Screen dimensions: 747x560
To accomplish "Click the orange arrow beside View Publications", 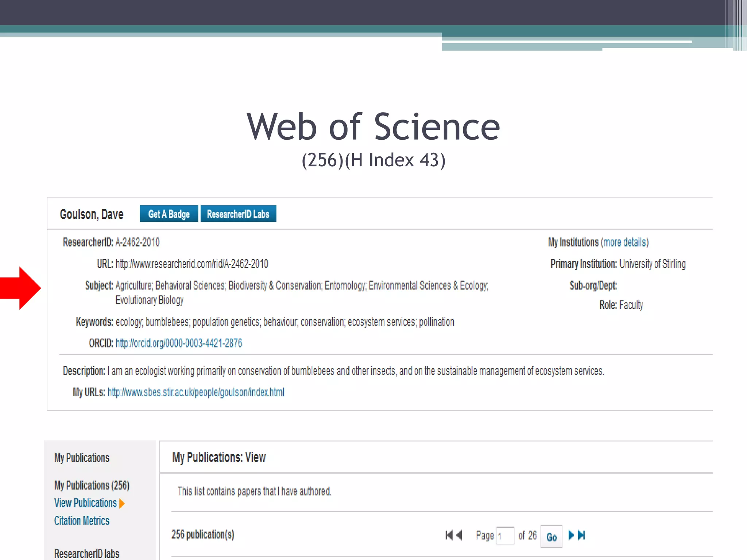I will 122,503.
